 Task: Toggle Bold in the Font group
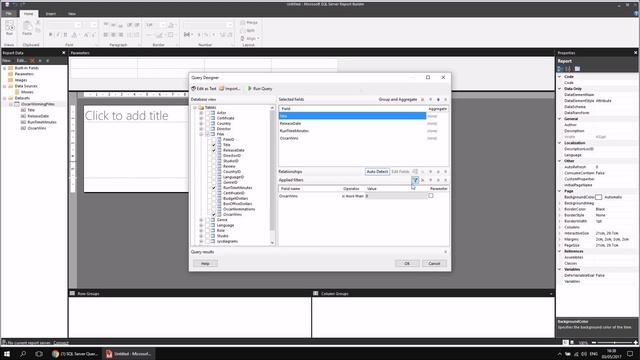[51, 35]
